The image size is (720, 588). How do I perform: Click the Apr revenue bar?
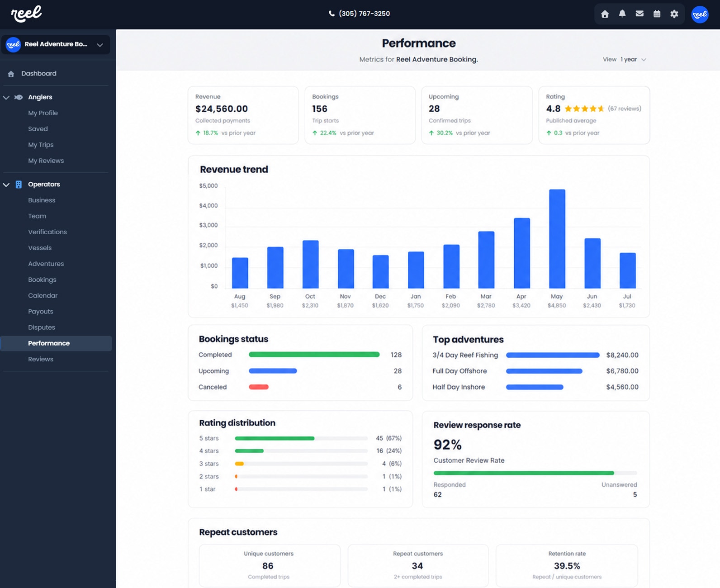coord(522,253)
